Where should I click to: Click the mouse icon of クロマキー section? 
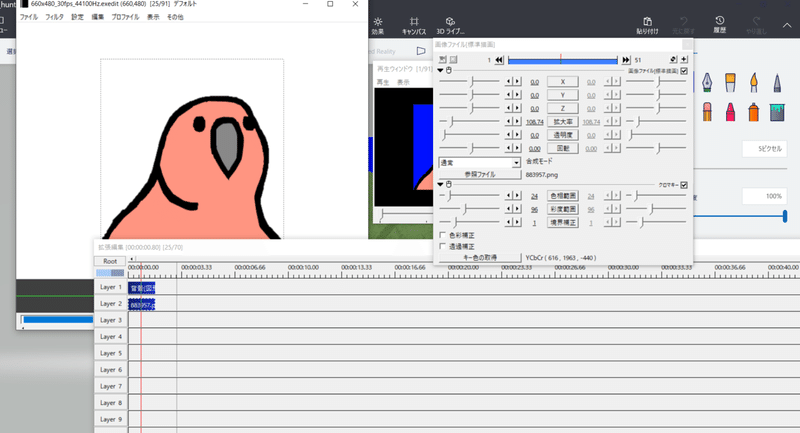(449, 184)
